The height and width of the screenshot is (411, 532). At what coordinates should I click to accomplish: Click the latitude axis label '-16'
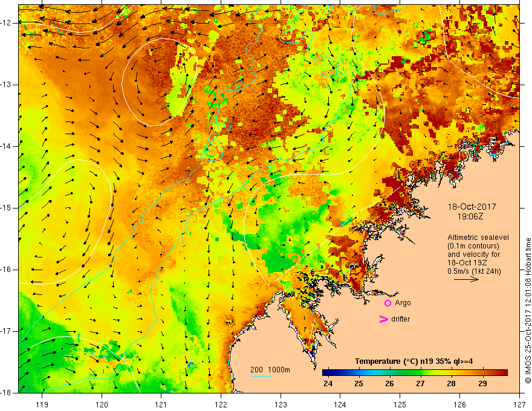7,270
